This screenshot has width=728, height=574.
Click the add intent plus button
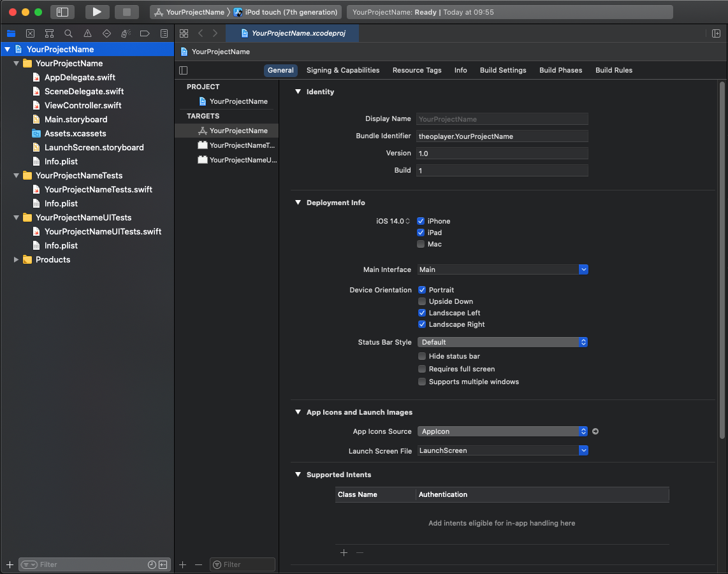(x=344, y=553)
